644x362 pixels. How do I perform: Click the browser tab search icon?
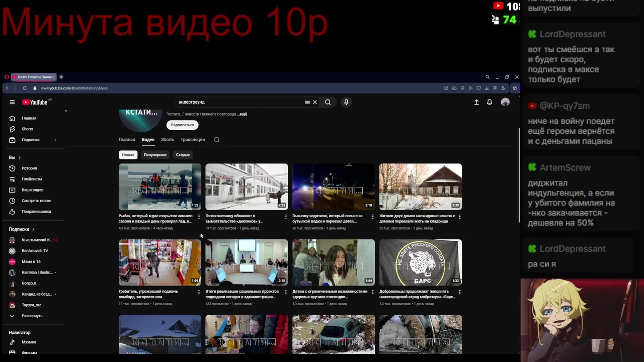pyautogui.click(x=488, y=77)
